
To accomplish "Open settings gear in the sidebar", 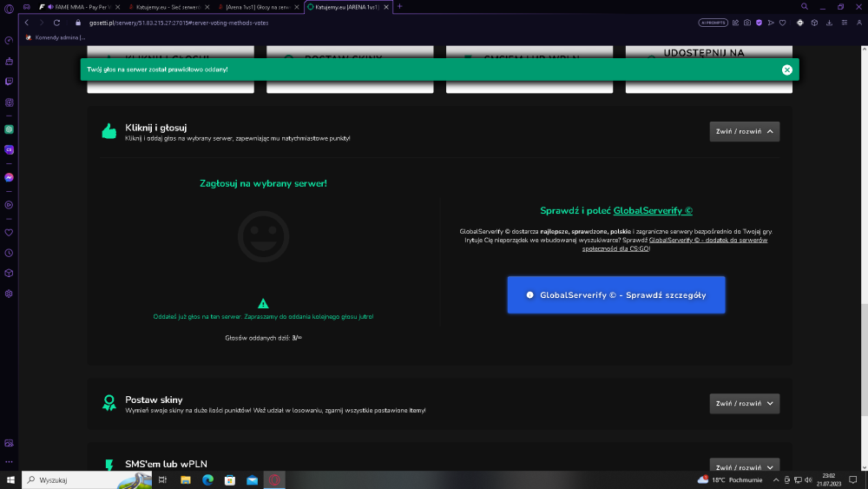I will [x=9, y=294].
